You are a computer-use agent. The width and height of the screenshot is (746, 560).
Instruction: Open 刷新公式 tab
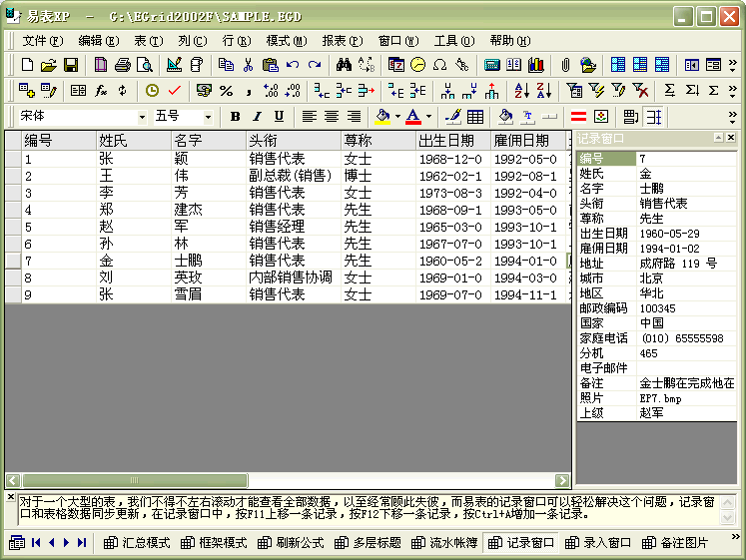pyautogui.click(x=291, y=542)
